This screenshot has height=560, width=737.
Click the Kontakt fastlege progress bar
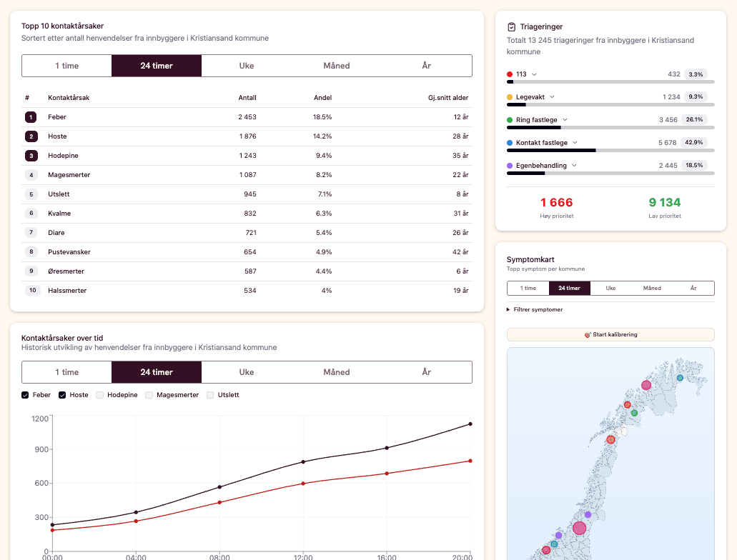(610, 150)
